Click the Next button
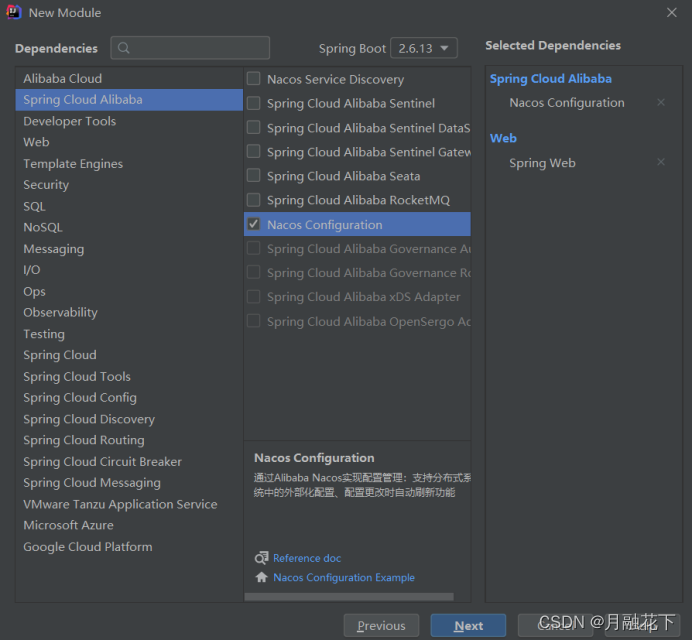 pos(468,626)
